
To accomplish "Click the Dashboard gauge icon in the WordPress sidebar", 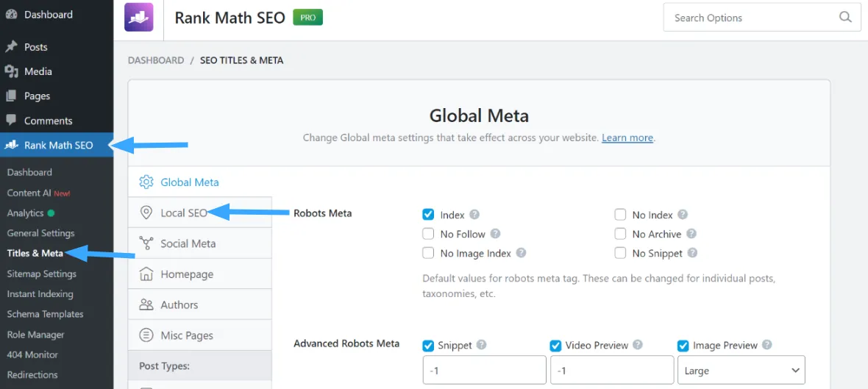I will pos(11,15).
